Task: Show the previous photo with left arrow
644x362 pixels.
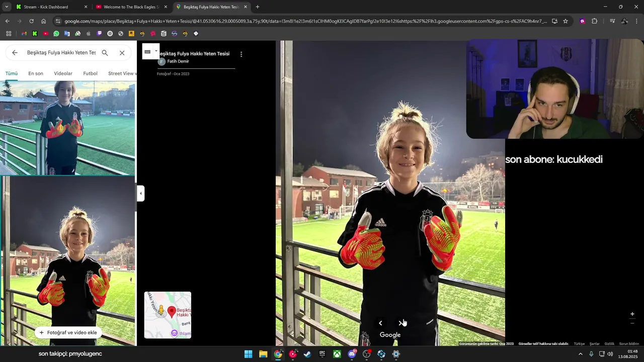Action: click(380, 323)
